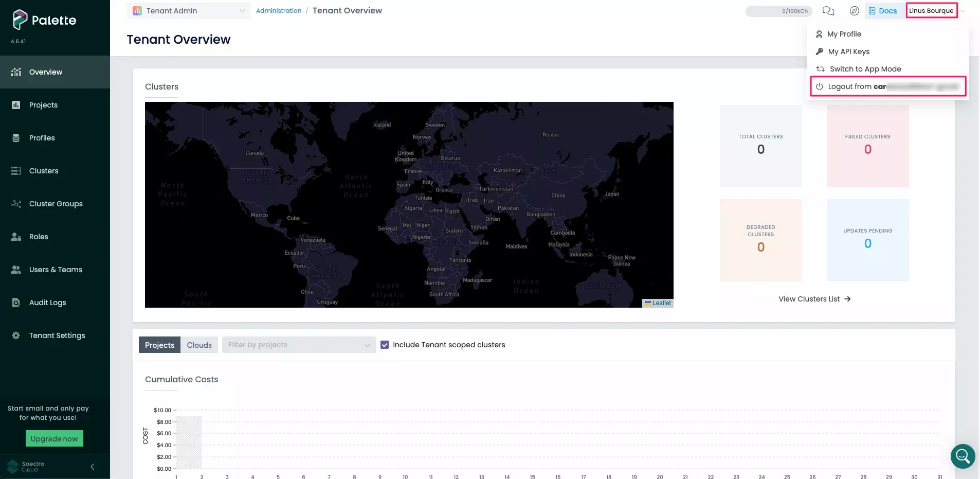The height and width of the screenshot is (479, 980).
Task: Click the Users & Teams sidebar icon
Action: coord(16,270)
